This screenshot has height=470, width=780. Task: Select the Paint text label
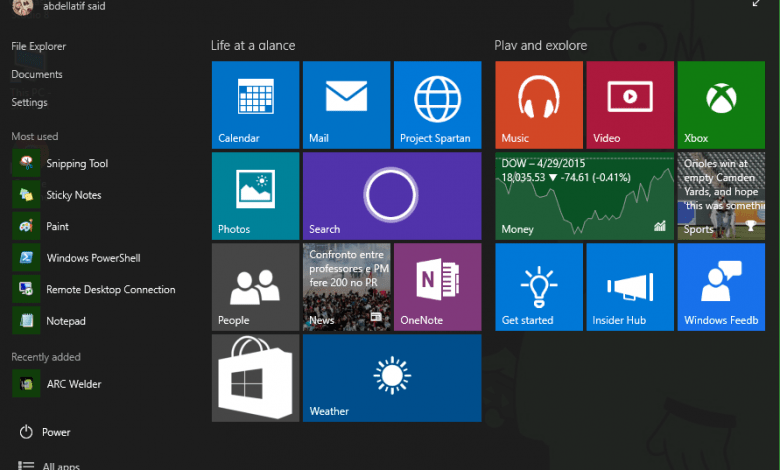58,226
